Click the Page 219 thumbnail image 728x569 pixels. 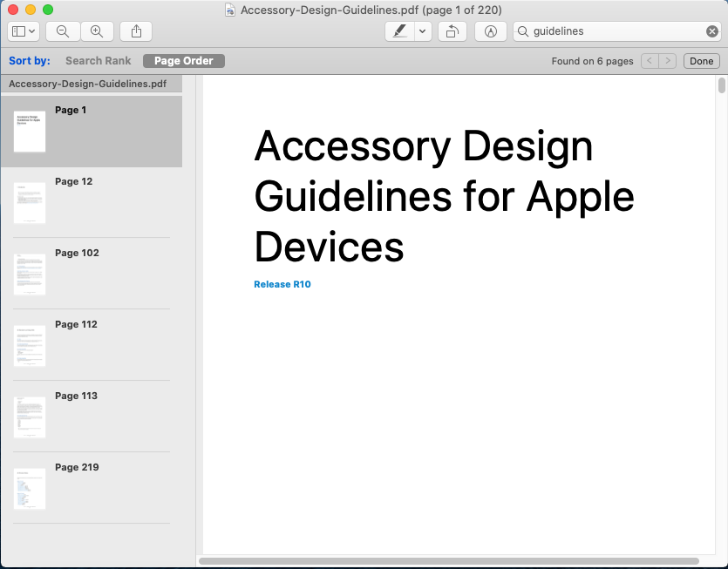pyautogui.click(x=30, y=489)
